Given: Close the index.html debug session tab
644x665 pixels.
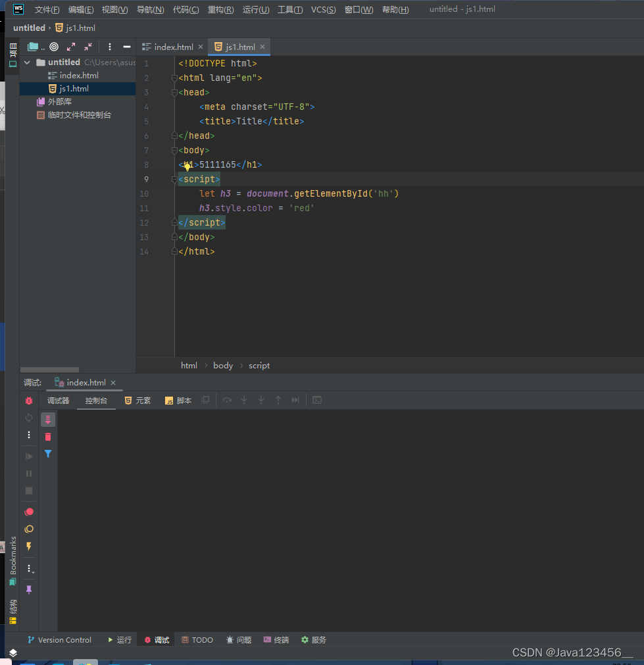Looking at the screenshot, I should (113, 383).
